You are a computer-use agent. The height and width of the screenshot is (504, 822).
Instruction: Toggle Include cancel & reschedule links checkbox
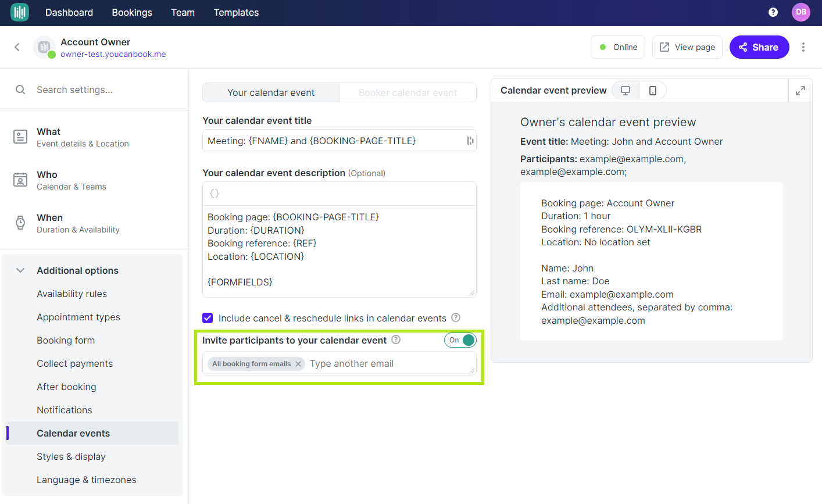(x=208, y=318)
